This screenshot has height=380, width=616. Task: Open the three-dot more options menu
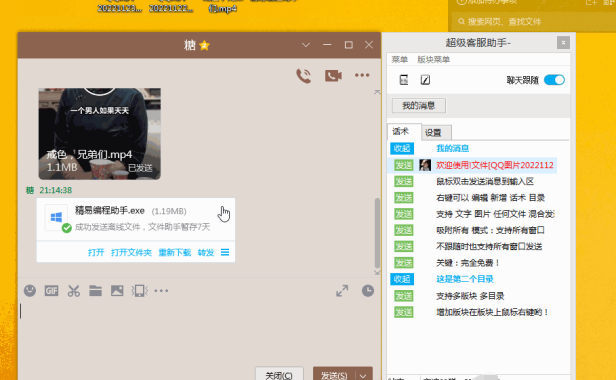tap(362, 75)
